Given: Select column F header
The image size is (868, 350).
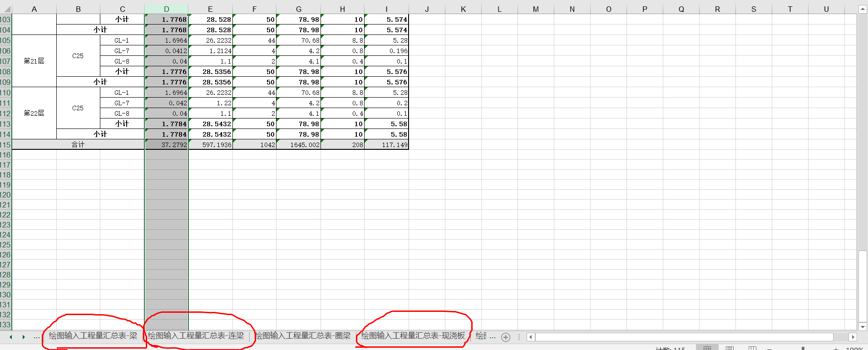Looking at the screenshot, I should (x=254, y=9).
